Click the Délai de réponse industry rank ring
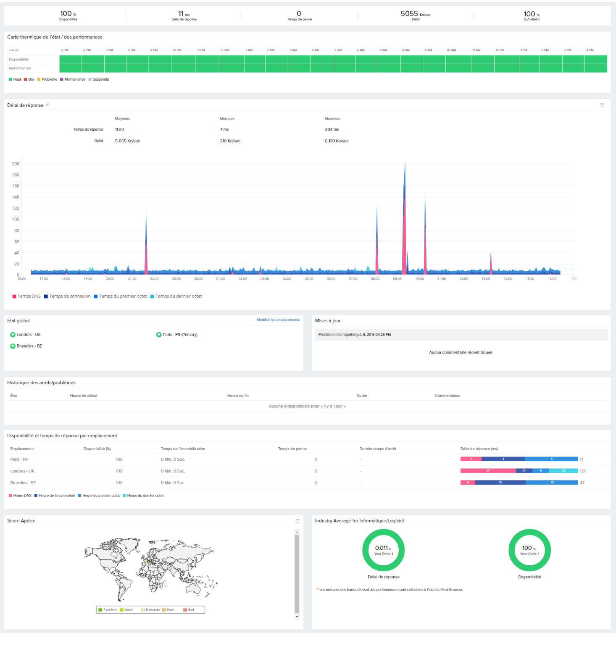 pos(383,550)
